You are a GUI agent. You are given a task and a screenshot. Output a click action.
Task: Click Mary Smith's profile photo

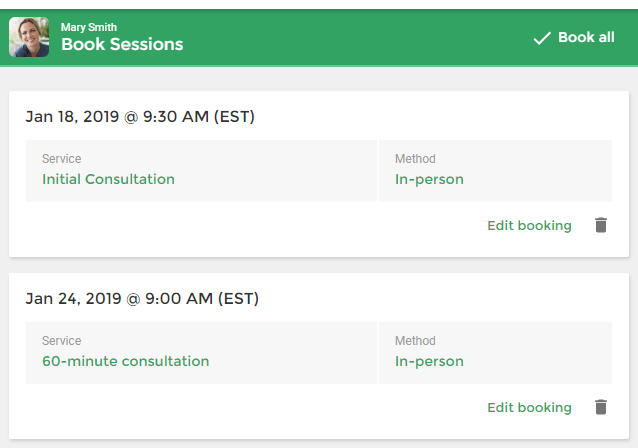tap(29, 37)
